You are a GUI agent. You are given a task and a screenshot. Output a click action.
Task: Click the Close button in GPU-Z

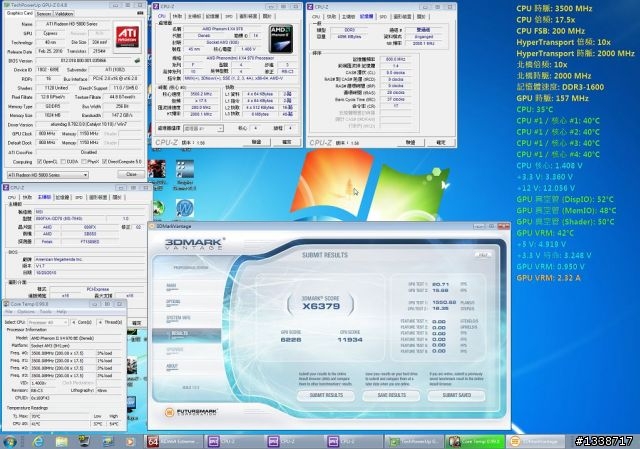pos(131,174)
